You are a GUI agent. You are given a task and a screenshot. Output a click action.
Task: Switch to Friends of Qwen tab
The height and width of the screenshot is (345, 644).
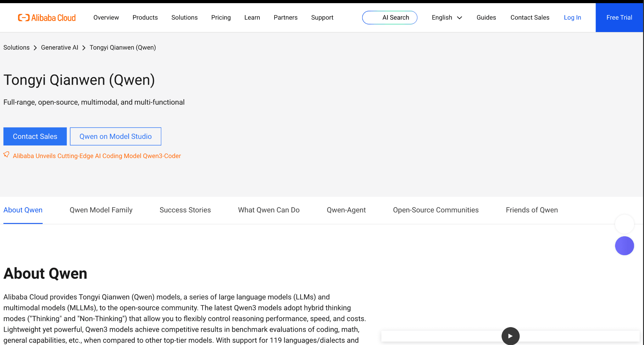point(532,210)
